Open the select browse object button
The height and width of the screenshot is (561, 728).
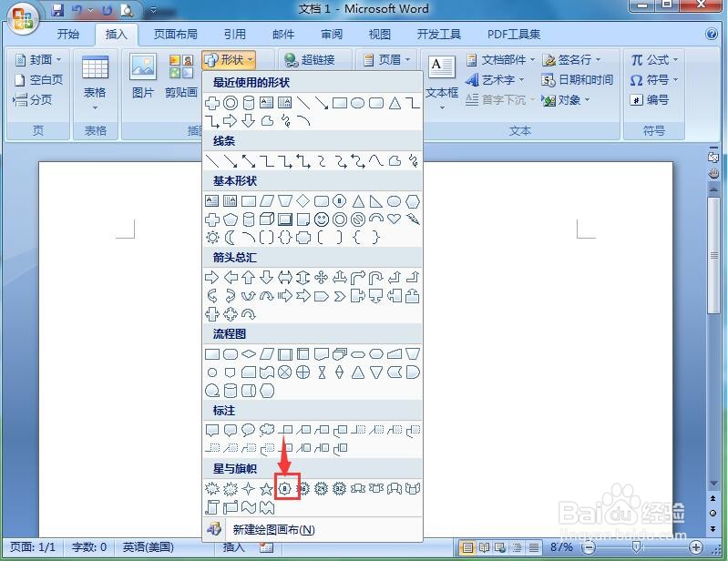[x=713, y=514]
